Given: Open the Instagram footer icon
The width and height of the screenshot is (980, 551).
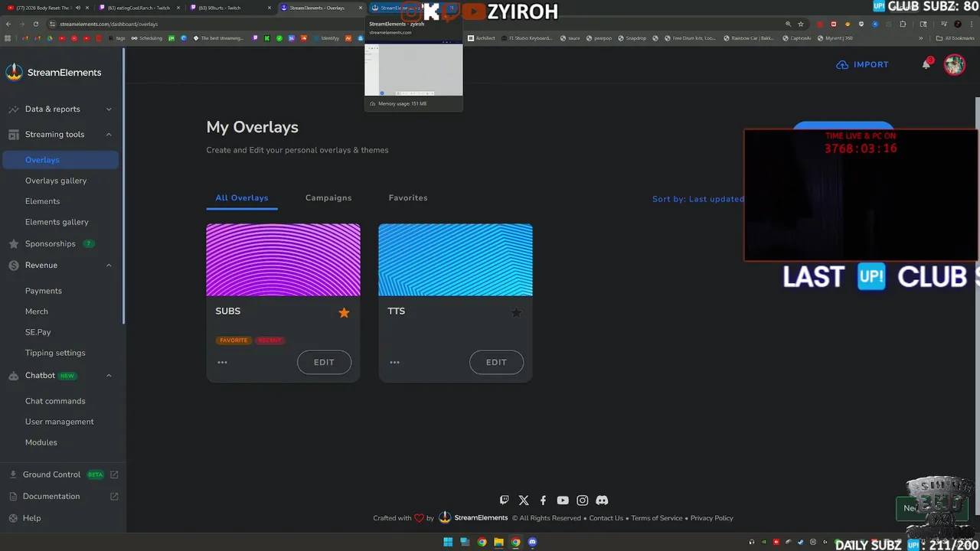Looking at the screenshot, I should coord(583,500).
